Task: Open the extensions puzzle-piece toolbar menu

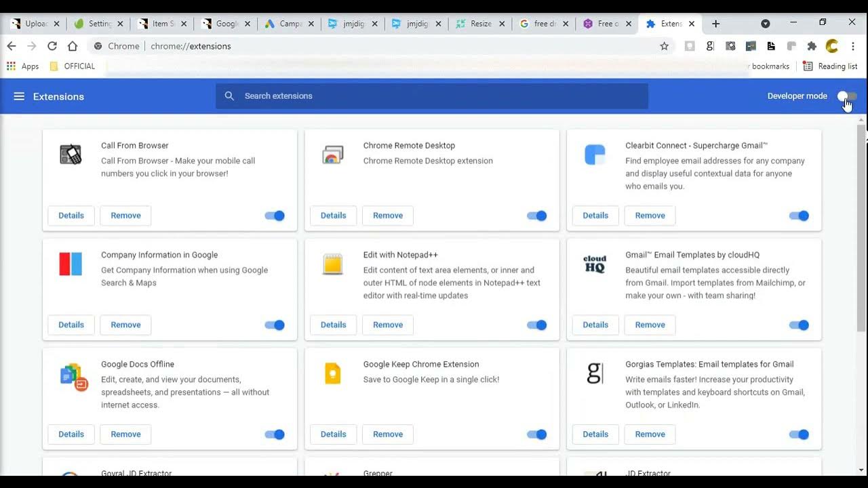Action: click(812, 46)
